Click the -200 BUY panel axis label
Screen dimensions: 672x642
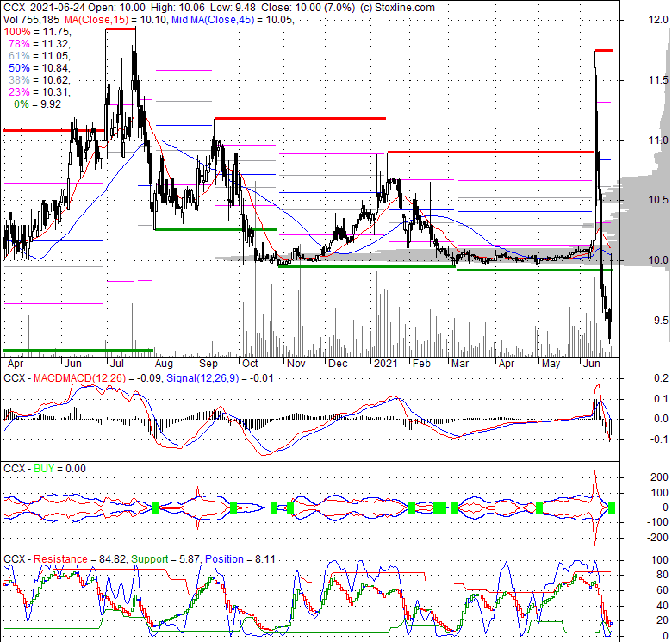click(x=658, y=538)
